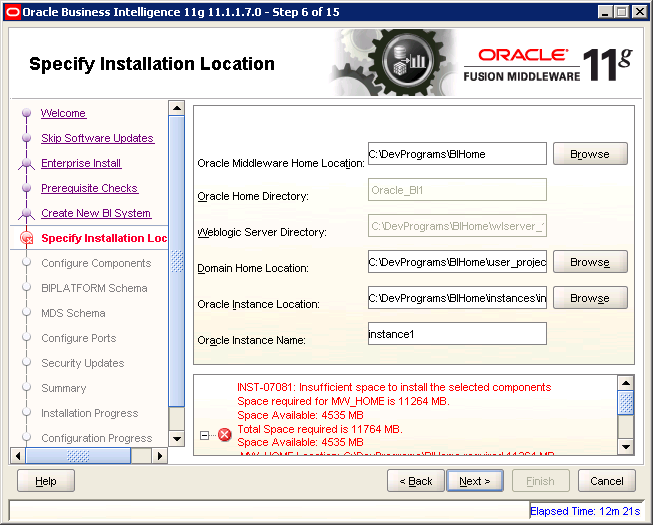This screenshot has width=653, height=525.
Task: Click the red error icon in message pane
Action: 225,435
